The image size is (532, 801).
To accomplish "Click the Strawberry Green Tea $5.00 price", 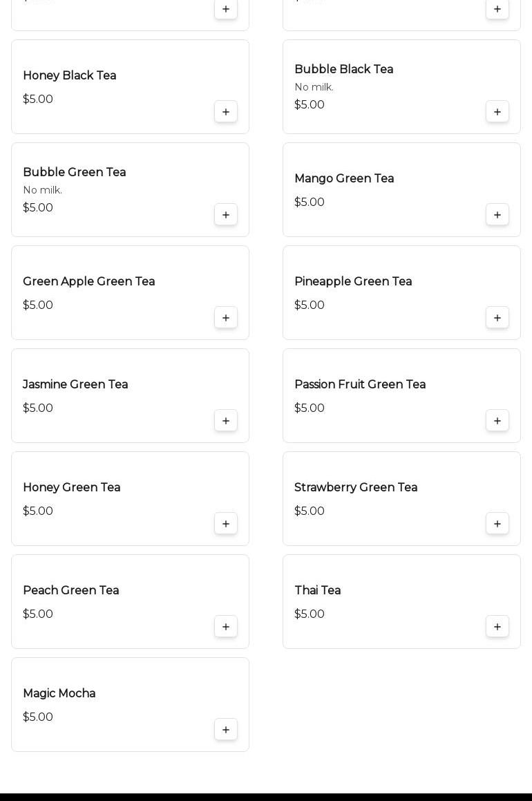I will tap(310, 511).
